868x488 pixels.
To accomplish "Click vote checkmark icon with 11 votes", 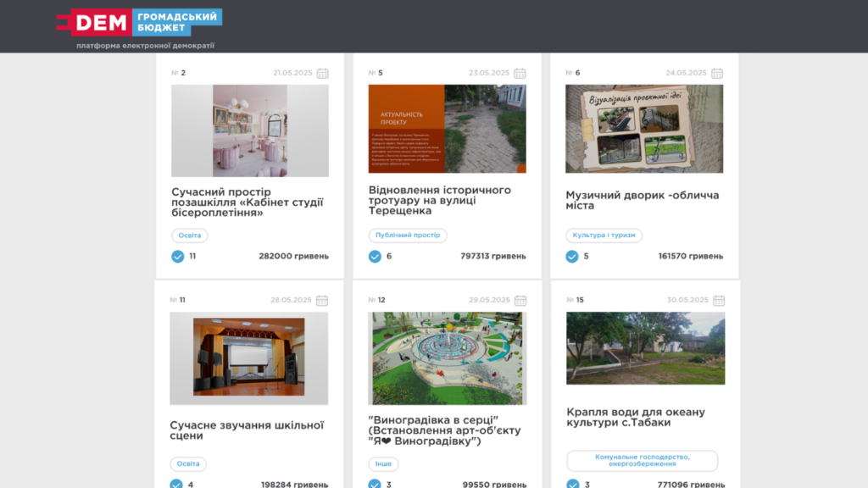I will point(178,257).
